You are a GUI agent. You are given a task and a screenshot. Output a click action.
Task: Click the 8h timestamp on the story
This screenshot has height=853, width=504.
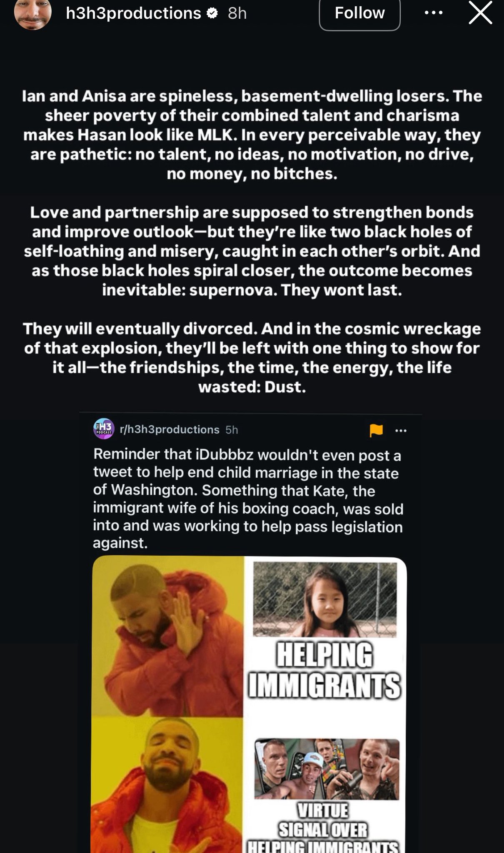click(x=237, y=13)
